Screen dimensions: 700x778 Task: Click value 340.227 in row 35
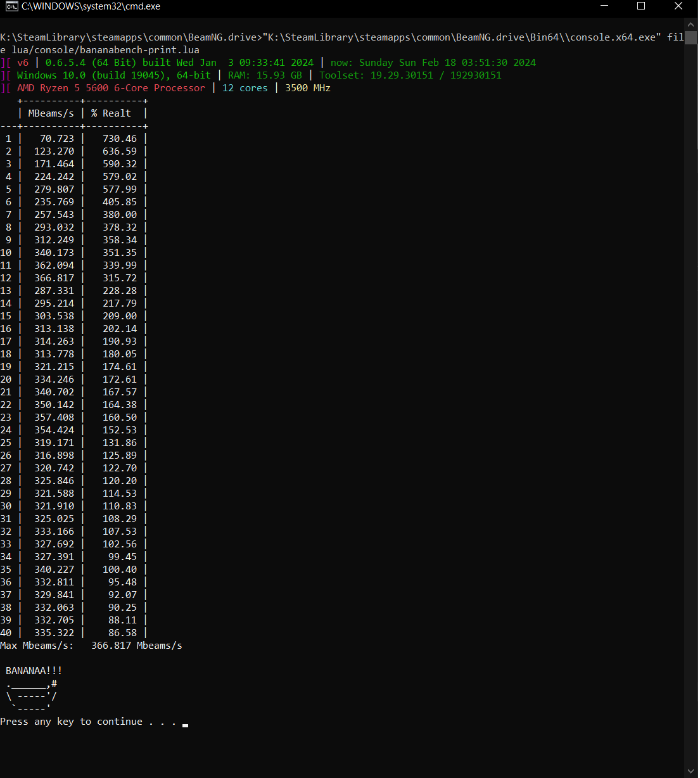[54, 570]
